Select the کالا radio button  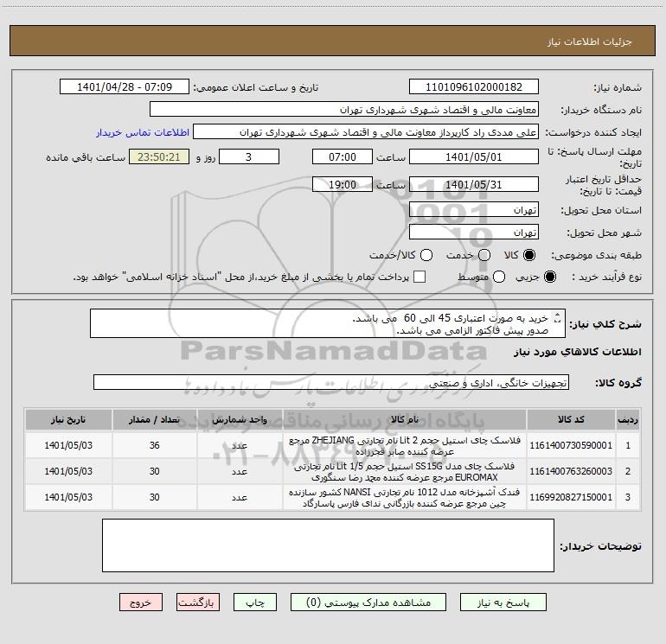529,255
